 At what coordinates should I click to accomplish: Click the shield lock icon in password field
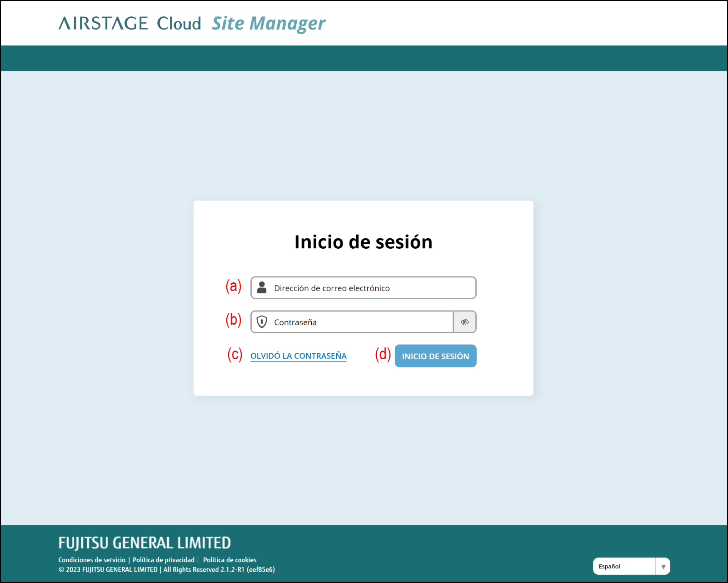pos(262,322)
